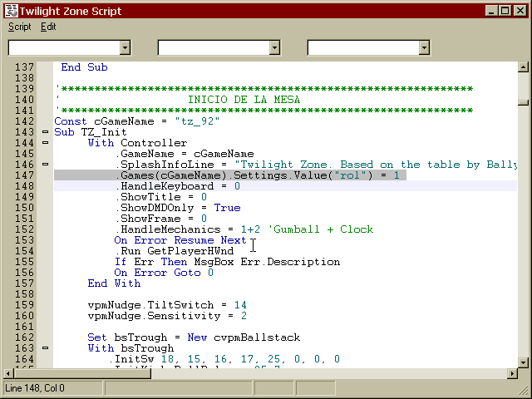Open the first combo box dropdown arrow

pos(125,48)
